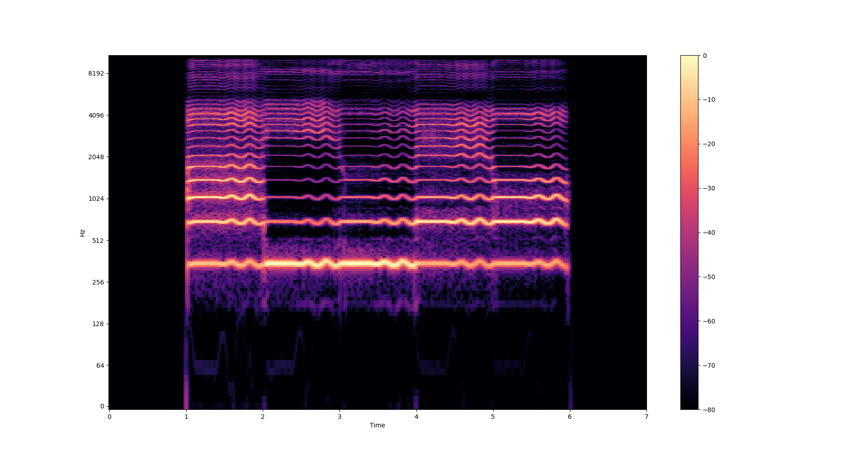Viewport: 868px width, 460px height.
Task: Click the 2048 Hz frequency tick label
Action: (x=96, y=157)
